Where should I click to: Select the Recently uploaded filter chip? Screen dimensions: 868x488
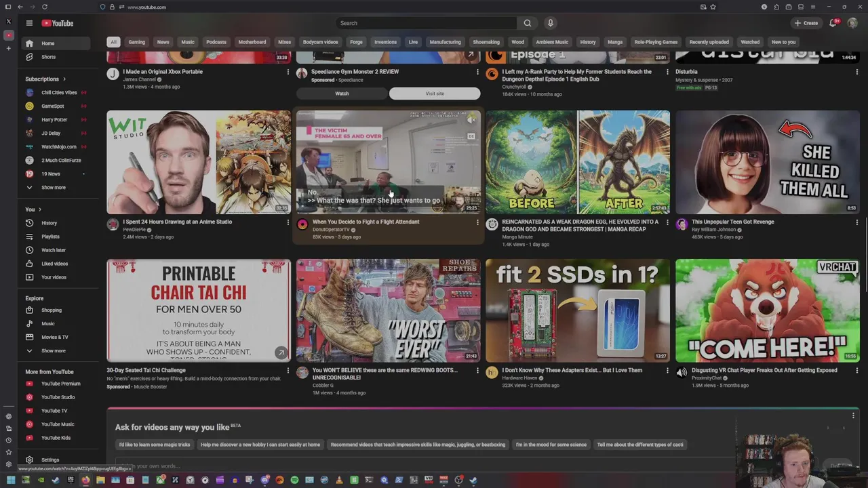point(709,42)
